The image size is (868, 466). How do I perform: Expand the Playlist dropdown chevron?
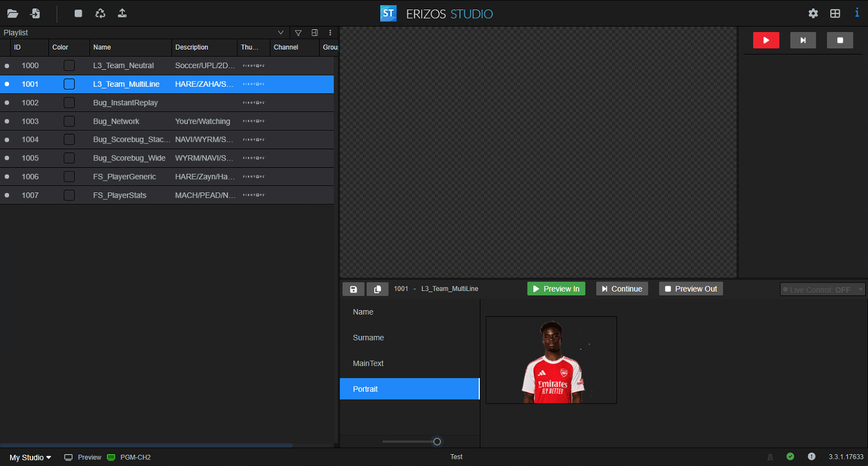tap(281, 33)
